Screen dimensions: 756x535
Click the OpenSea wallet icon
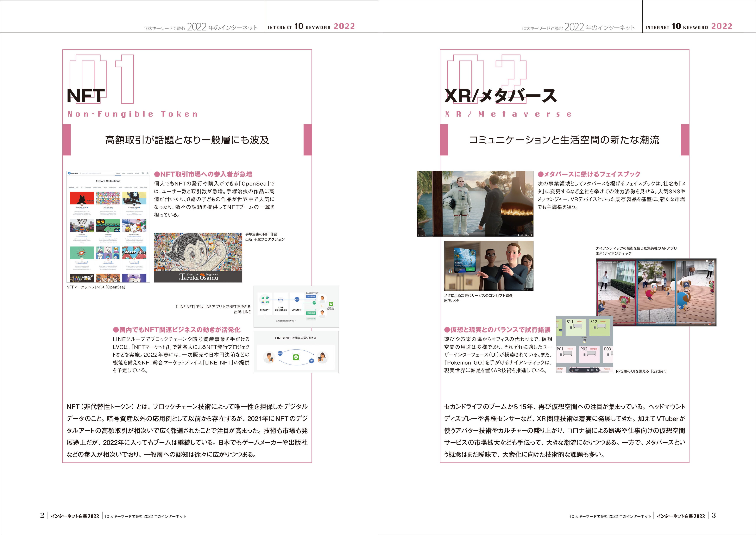[x=147, y=173]
